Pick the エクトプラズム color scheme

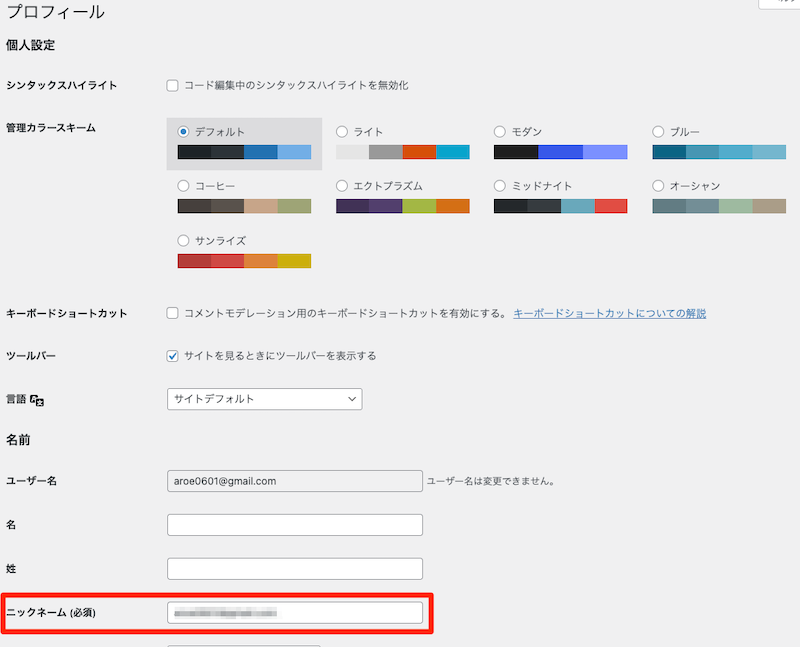342,186
